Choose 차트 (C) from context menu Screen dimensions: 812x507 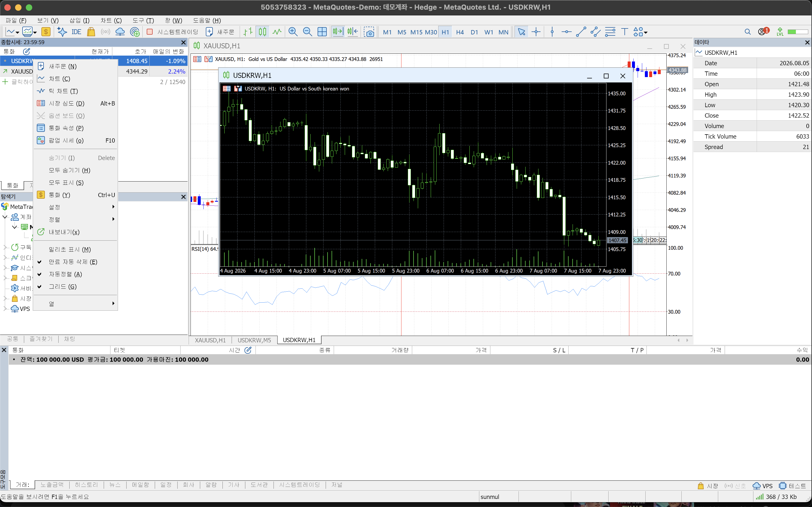pos(76,79)
